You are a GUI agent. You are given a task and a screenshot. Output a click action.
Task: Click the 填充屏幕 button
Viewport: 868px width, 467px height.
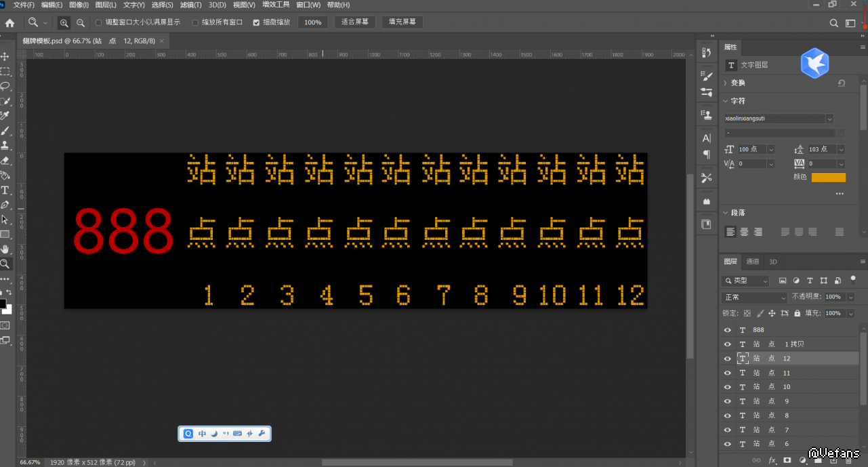(x=402, y=22)
